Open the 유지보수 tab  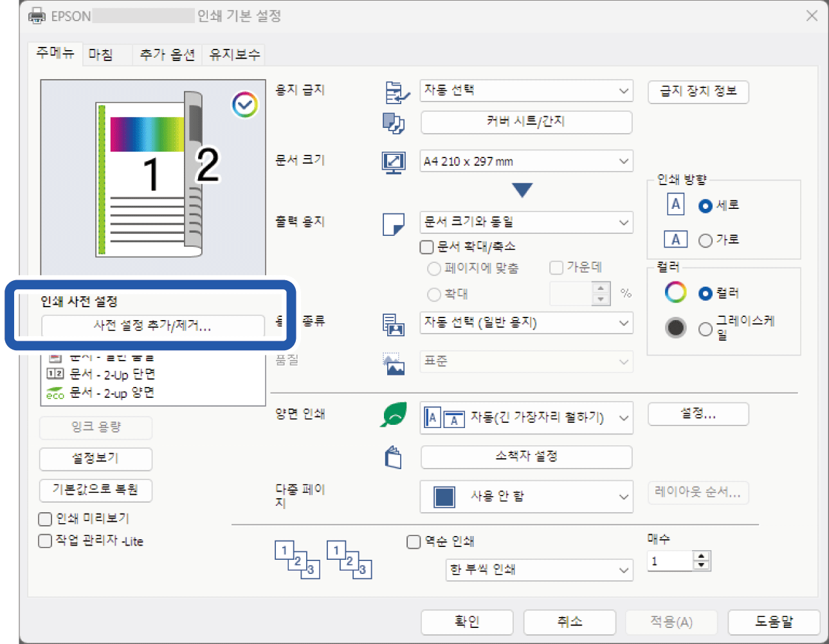coord(234,55)
